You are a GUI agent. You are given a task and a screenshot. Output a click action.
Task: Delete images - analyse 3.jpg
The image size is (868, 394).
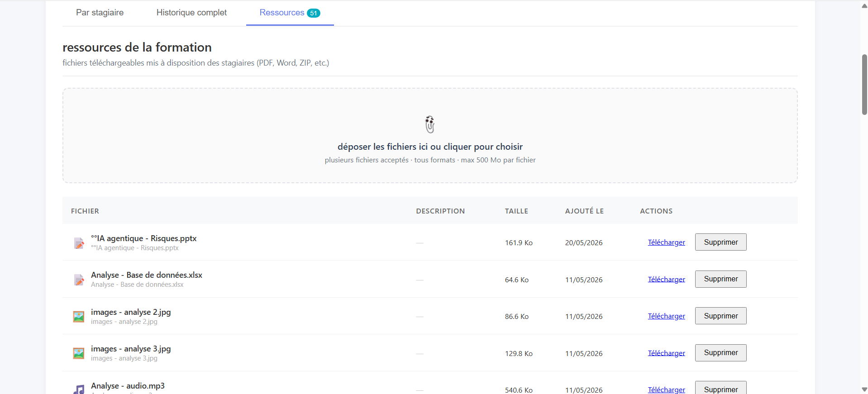click(x=720, y=353)
